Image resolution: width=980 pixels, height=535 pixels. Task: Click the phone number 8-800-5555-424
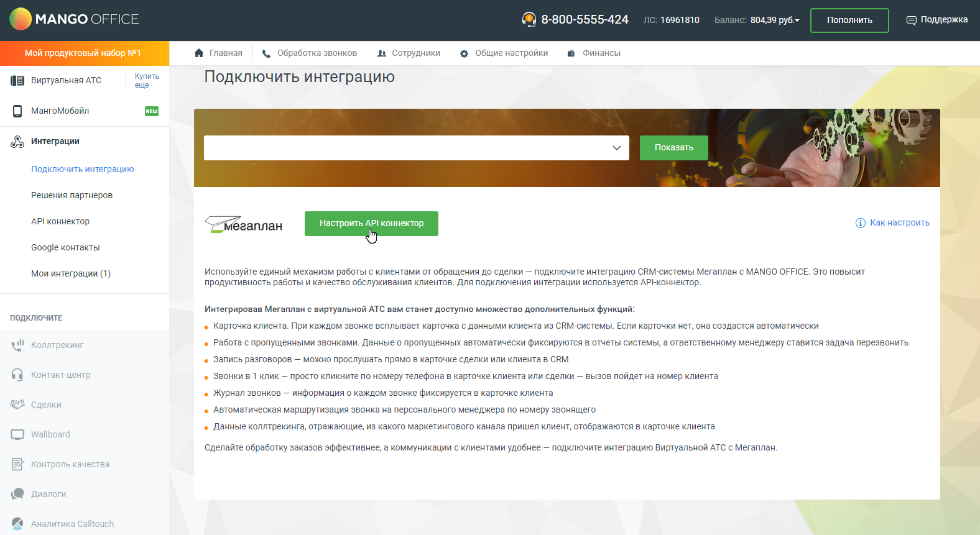[x=585, y=20]
